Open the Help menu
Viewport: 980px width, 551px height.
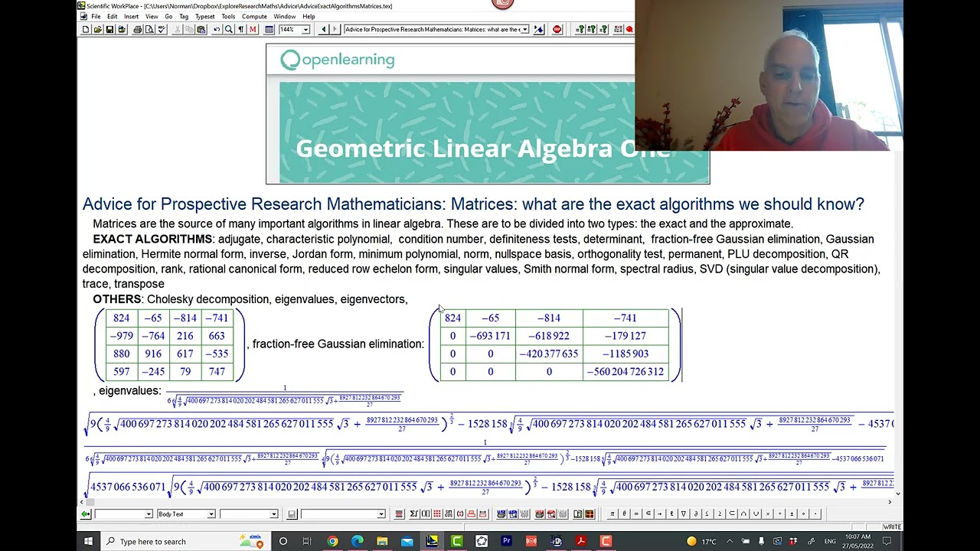click(x=309, y=16)
